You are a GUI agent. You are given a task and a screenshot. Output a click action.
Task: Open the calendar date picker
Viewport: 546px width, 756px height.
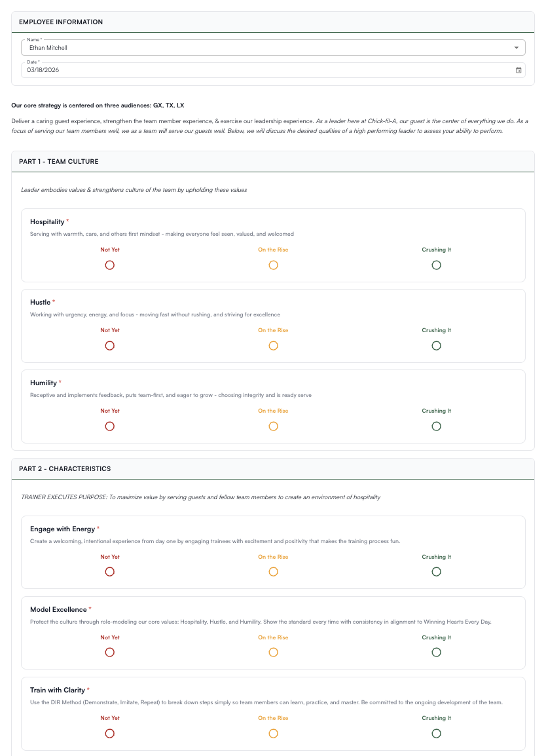(x=519, y=70)
